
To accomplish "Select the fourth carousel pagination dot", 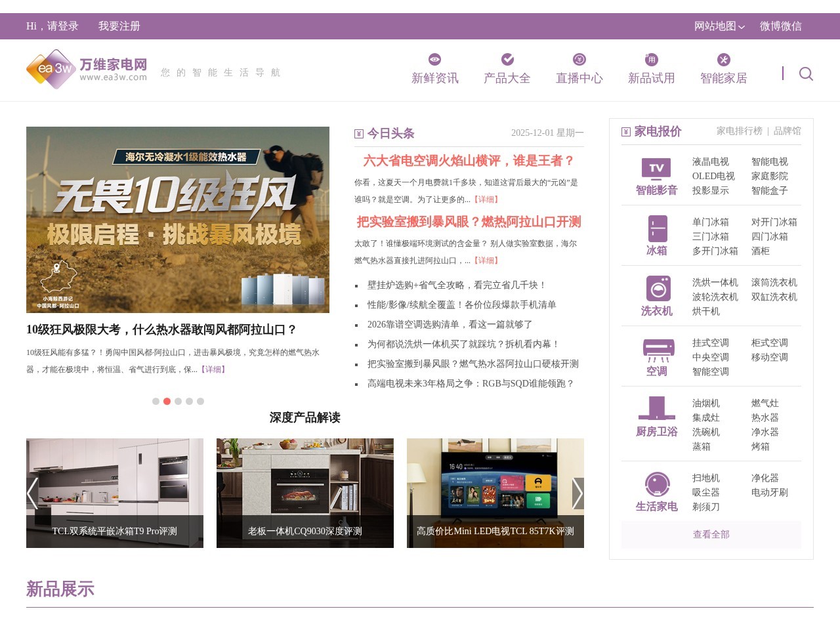I will point(189,401).
